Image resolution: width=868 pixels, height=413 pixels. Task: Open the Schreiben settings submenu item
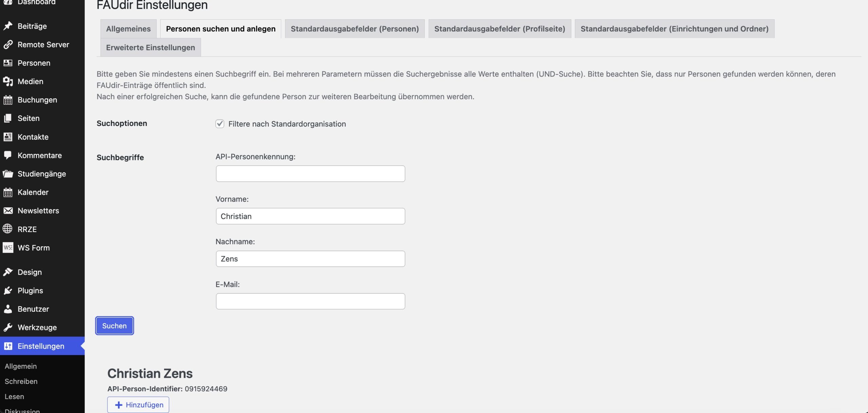(21, 381)
